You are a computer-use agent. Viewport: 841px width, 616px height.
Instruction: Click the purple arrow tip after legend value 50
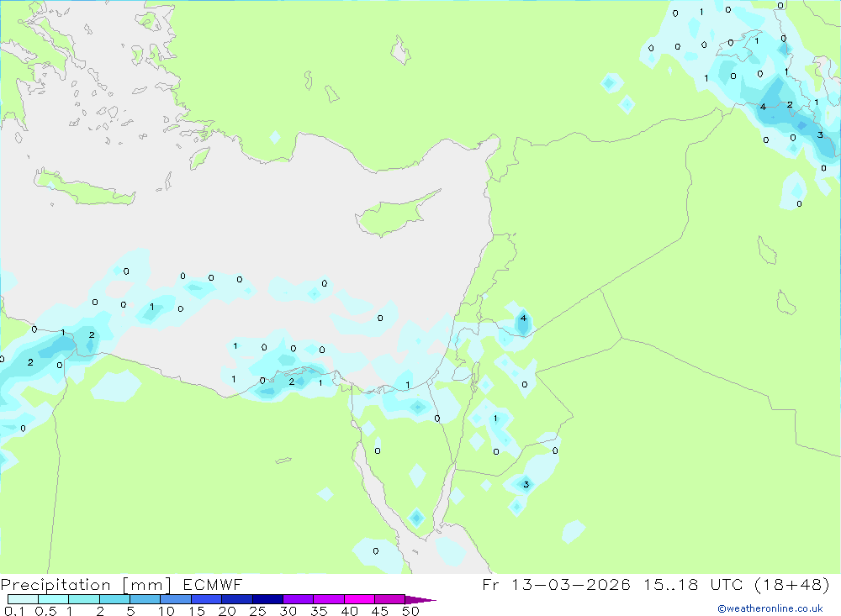[420, 599]
